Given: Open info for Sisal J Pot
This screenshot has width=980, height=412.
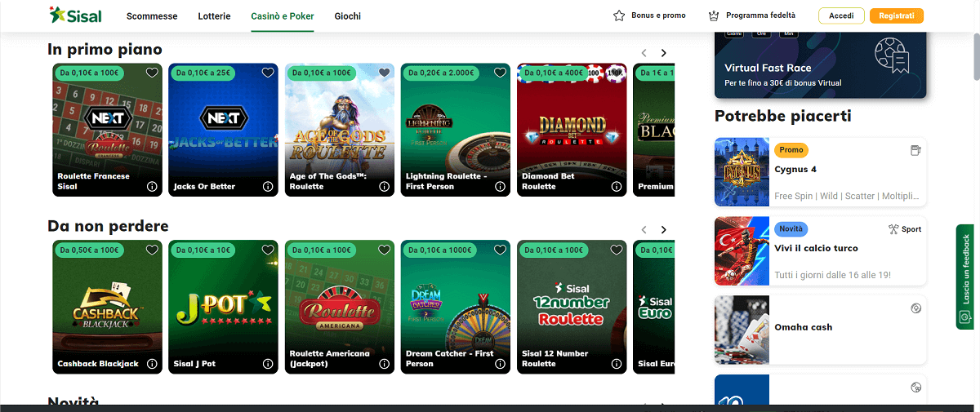Looking at the screenshot, I should point(268,363).
